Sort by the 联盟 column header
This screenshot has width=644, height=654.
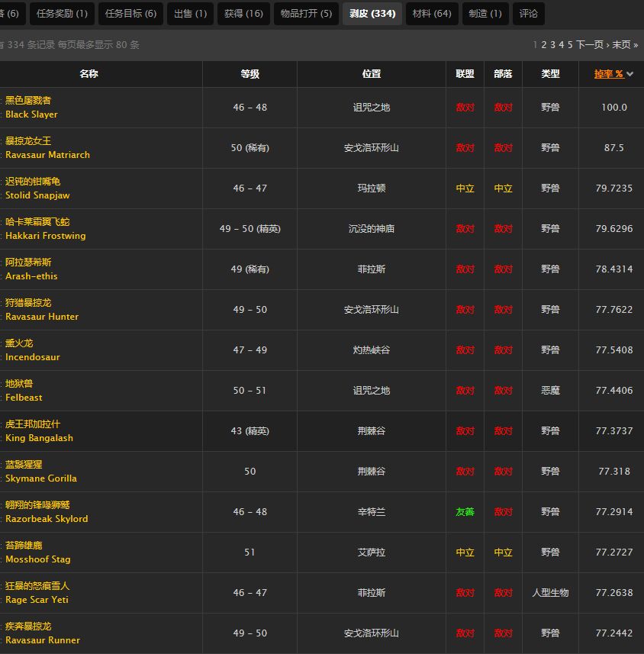coord(465,74)
